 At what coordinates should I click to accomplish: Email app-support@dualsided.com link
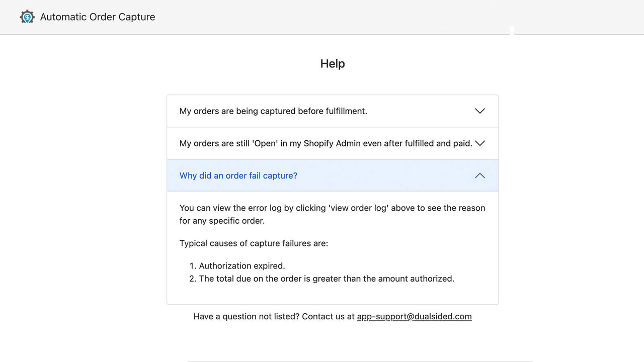point(414,316)
